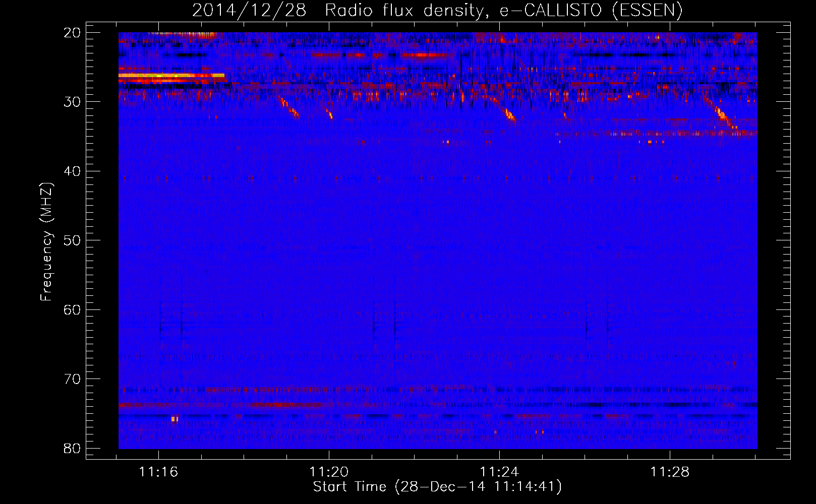Click the frequency tick label '40'
Image resolution: width=816 pixels, height=504 pixels.
(72, 171)
